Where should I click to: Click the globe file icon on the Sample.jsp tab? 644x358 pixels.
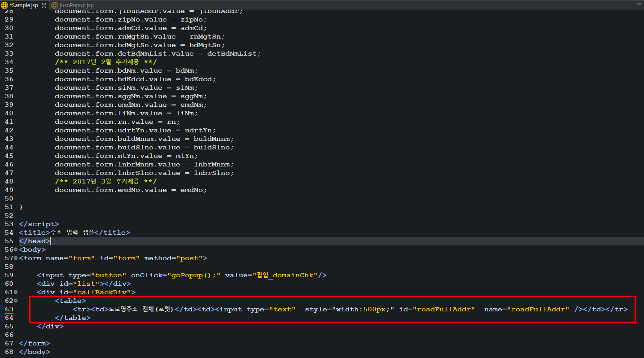click(4, 5)
